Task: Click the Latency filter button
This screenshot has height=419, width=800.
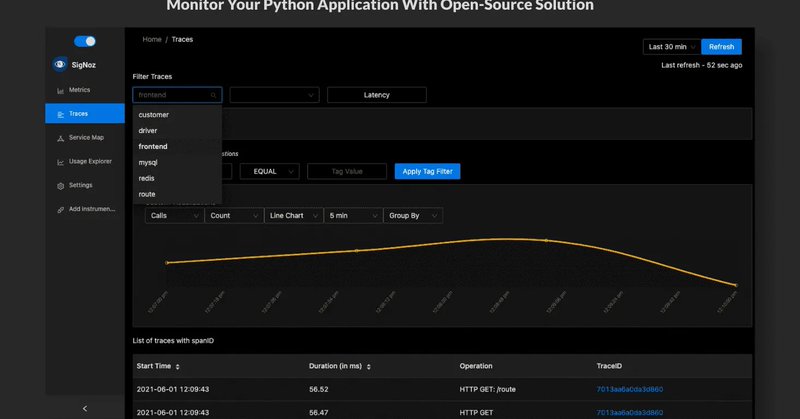Action: (x=377, y=95)
